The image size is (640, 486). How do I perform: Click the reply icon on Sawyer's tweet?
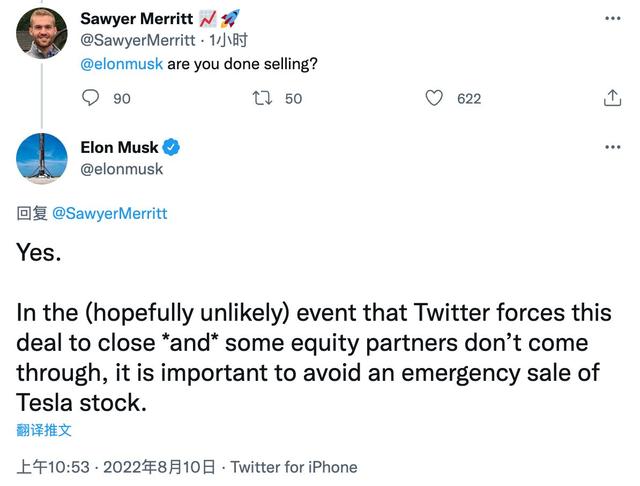tap(90, 98)
